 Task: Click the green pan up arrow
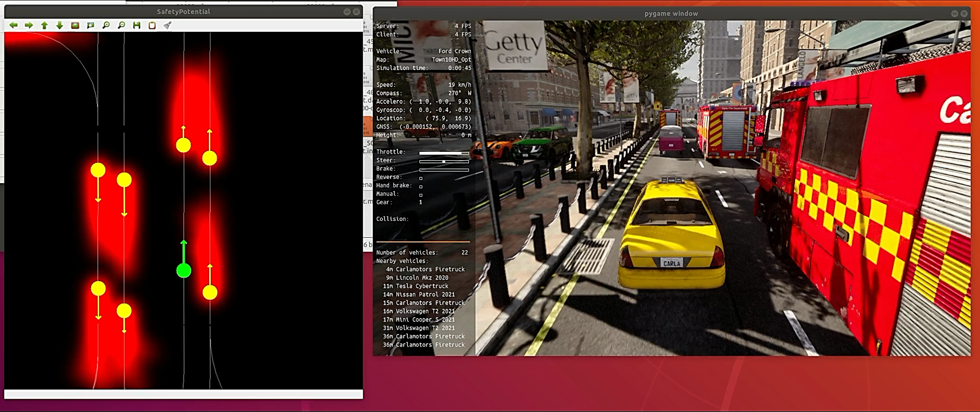(45, 25)
